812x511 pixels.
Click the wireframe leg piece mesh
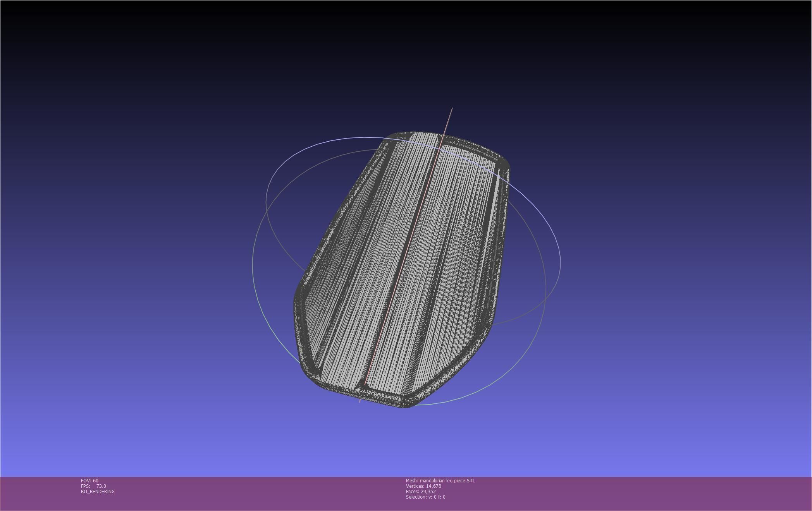point(402,270)
